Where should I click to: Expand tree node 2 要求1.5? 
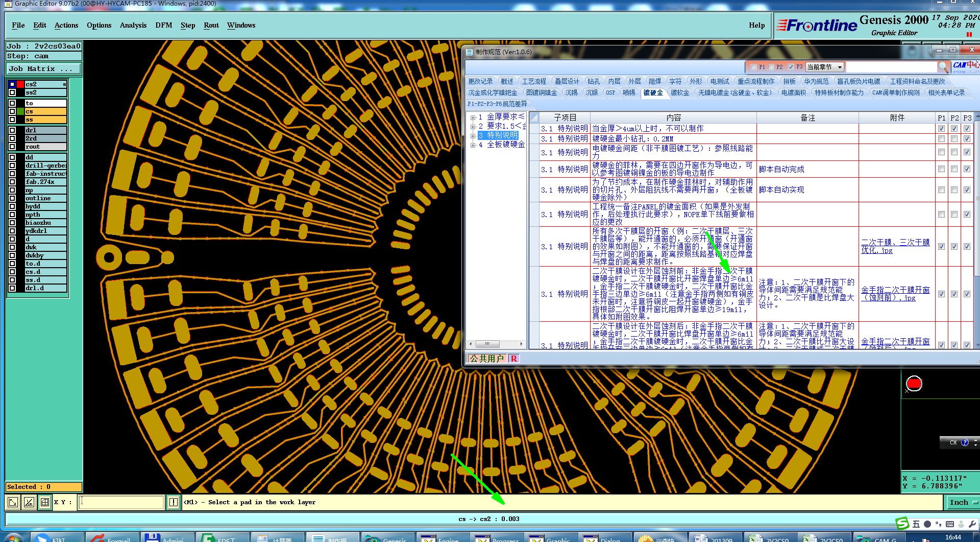point(473,127)
